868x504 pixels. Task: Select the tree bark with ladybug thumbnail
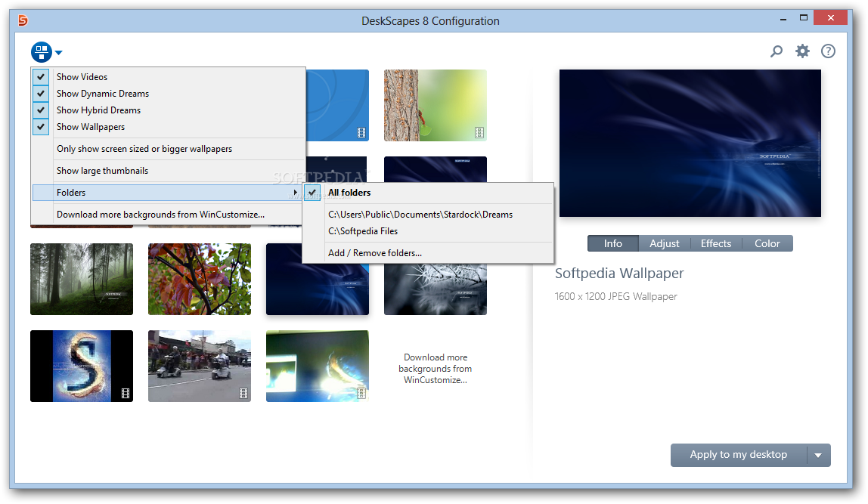tap(435, 105)
